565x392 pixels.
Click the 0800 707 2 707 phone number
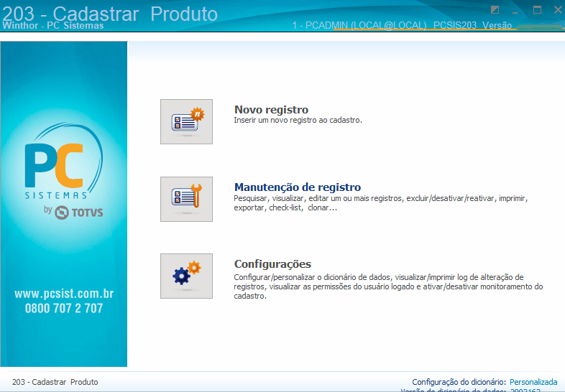click(64, 308)
